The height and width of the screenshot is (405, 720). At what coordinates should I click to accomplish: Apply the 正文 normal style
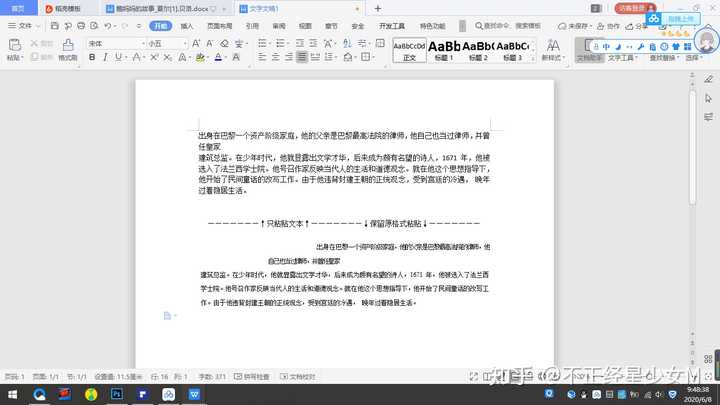409,51
